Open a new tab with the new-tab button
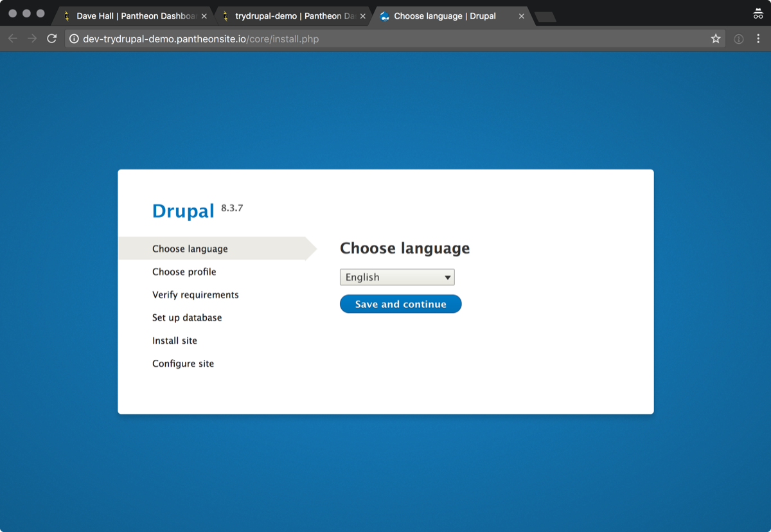 pyautogui.click(x=545, y=17)
